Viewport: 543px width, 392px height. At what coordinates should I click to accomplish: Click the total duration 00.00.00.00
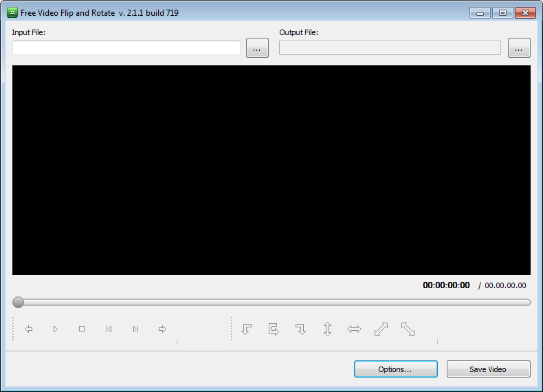coord(505,285)
